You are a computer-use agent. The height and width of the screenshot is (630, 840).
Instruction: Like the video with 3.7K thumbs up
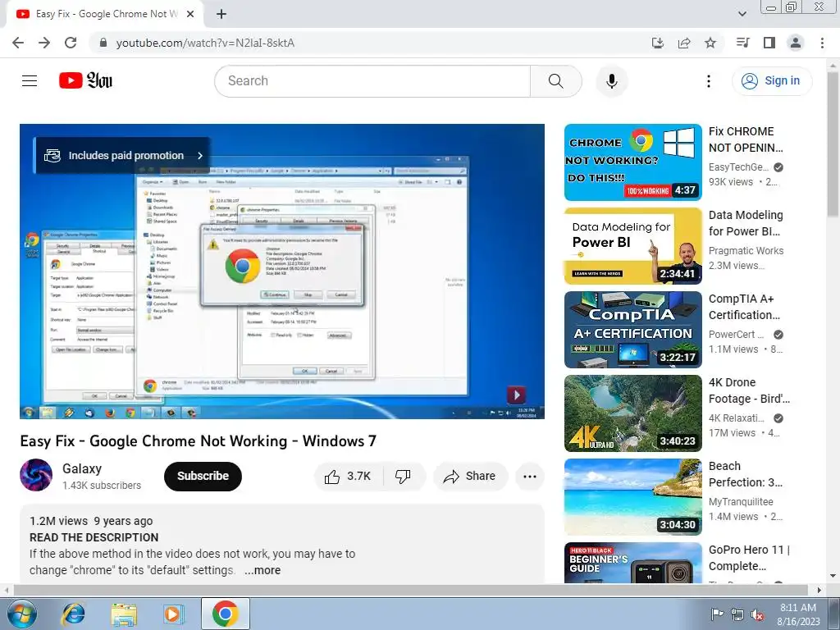(349, 477)
